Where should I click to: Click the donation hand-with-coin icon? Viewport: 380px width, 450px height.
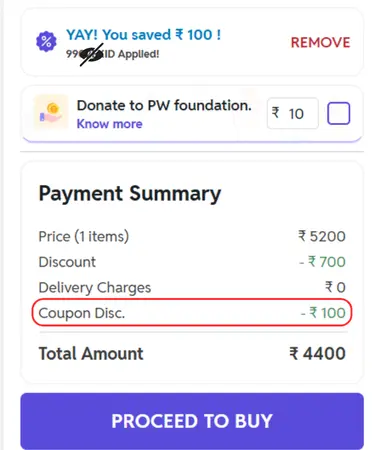51,113
